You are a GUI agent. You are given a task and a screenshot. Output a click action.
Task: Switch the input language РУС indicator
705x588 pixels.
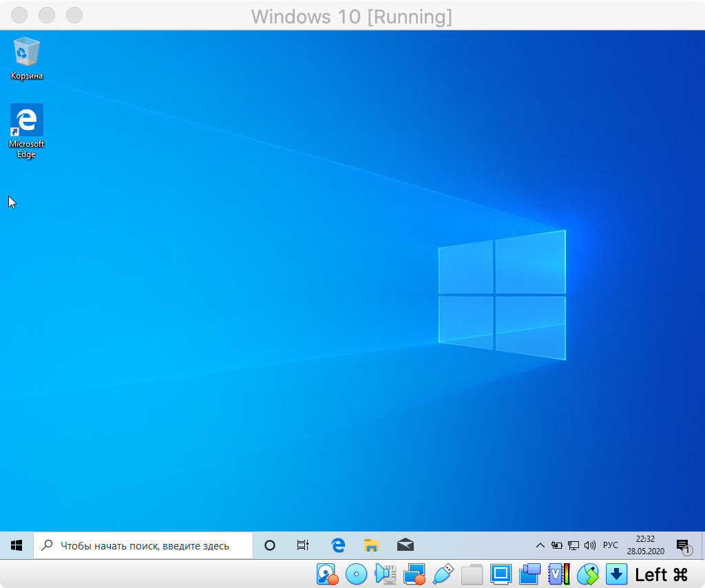point(611,545)
